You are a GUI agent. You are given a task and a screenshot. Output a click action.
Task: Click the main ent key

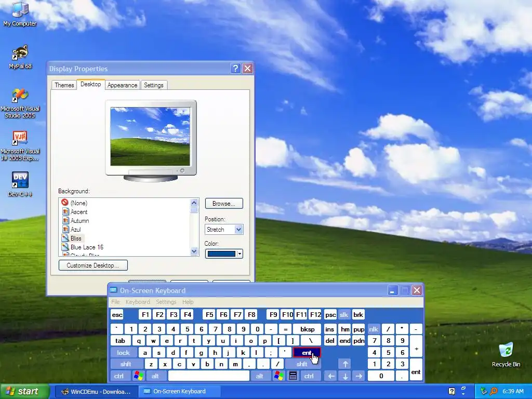coord(307,353)
